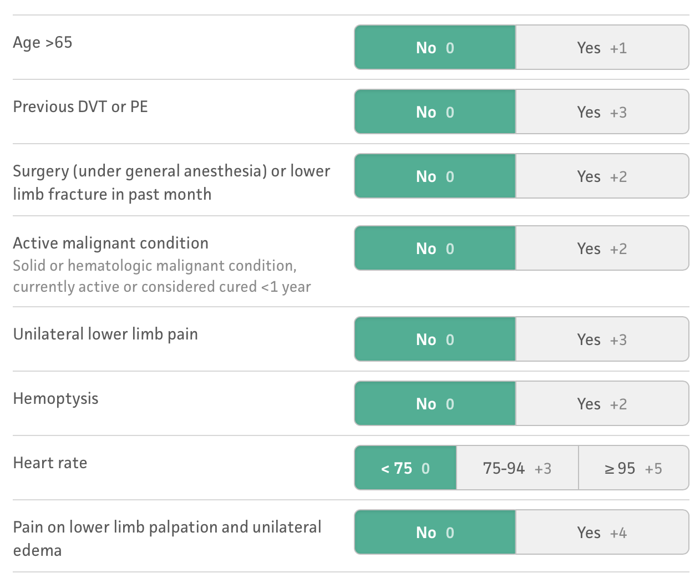Pick Yes +3 for Unilateral lower limb pain
This screenshot has width=700, height=588.
click(x=602, y=339)
